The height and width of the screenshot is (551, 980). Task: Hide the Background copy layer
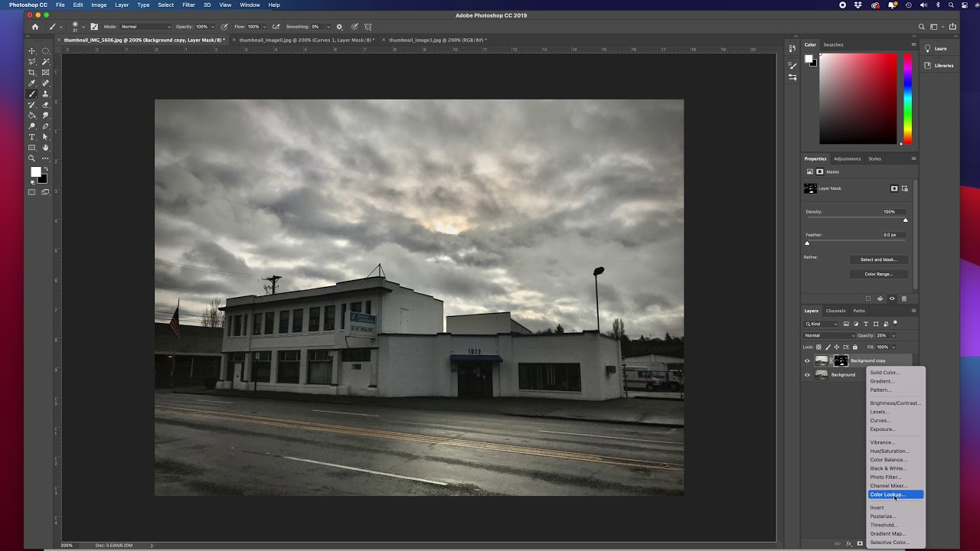[x=806, y=360]
